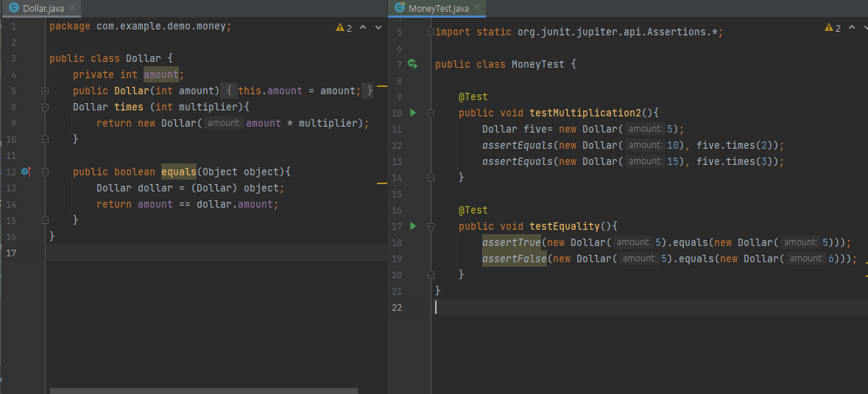This screenshot has width=868, height=394.
Task: Go to previous highlighted error in Dollar.java
Action: pyautogui.click(x=363, y=27)
